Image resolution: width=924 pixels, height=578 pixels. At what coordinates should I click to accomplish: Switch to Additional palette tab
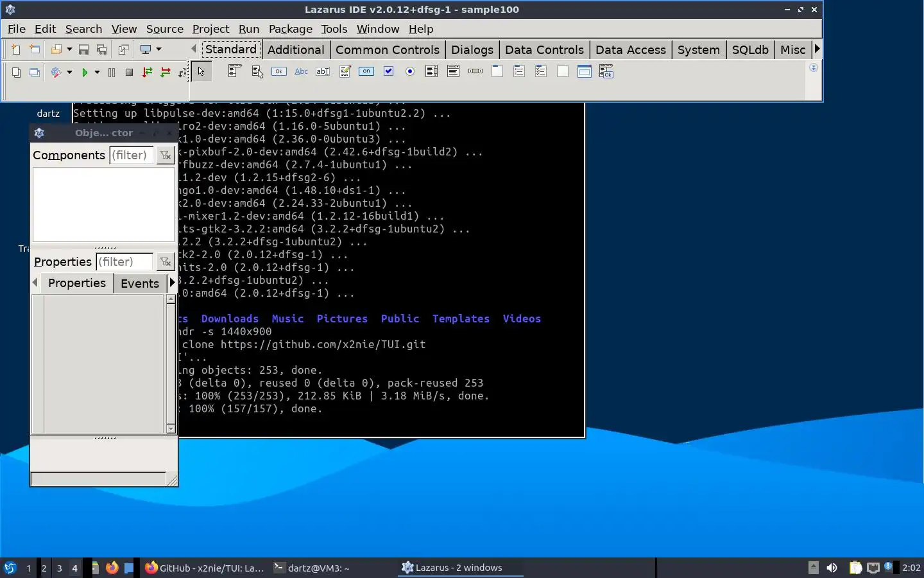(296, 49)
